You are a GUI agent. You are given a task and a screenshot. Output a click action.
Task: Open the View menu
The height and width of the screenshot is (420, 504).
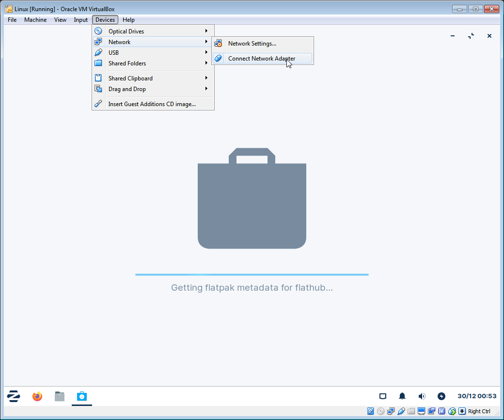pos(60,19)
